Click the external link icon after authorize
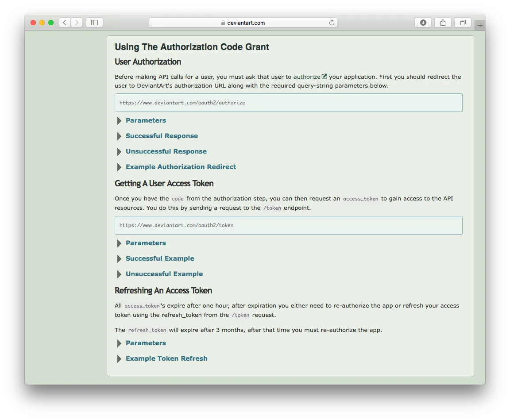 pyautogui.click(x=324, y=77)
